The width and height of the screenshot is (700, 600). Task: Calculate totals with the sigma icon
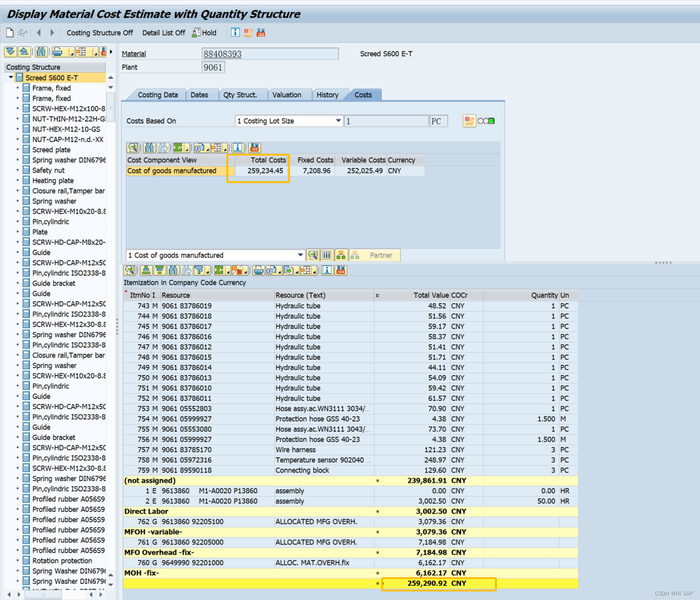(x=220, y=270)
